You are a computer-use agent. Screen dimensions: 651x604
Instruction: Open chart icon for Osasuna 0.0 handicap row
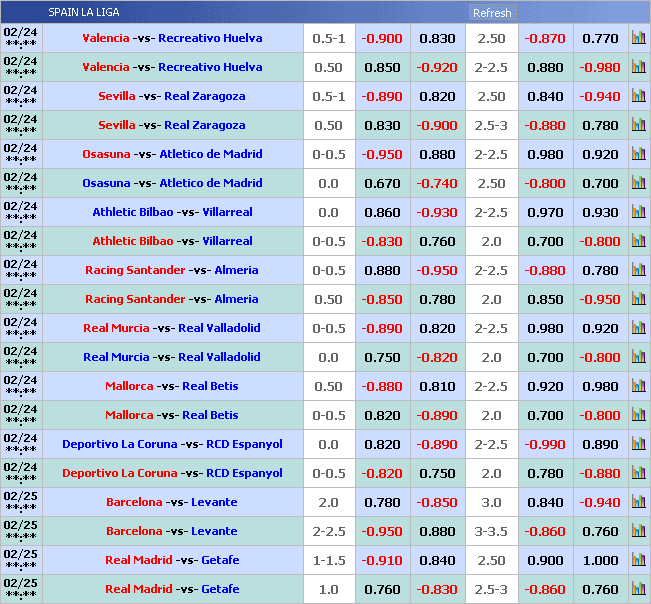638,183
